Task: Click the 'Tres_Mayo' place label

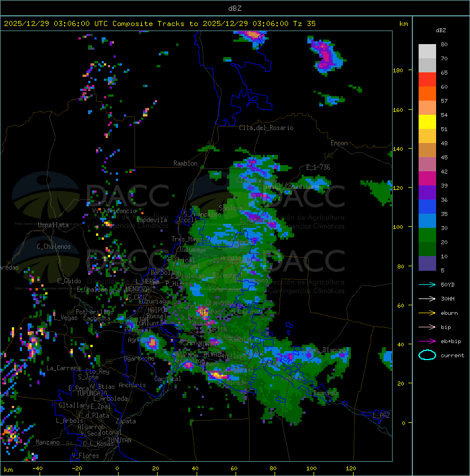Action: (x=186, y=239)
